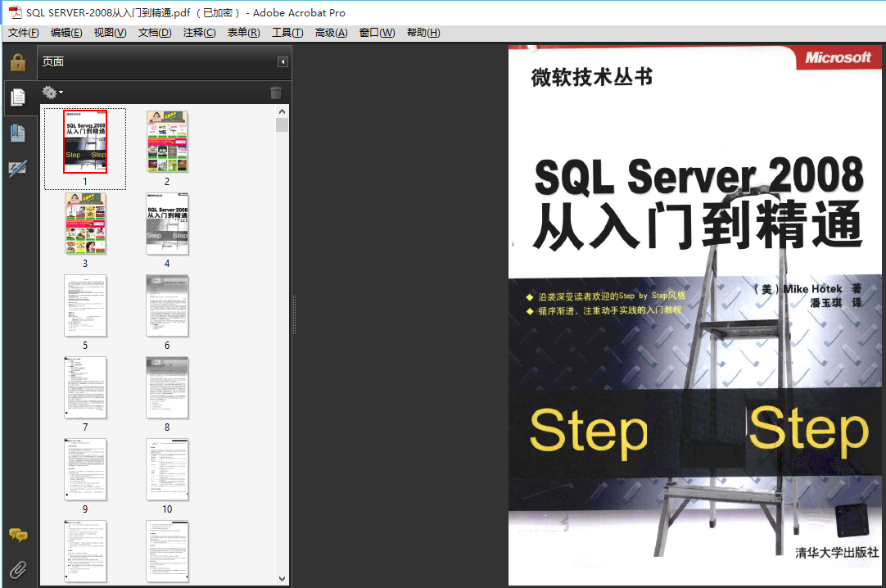Select page 9 thumbnail
Viewport: 886px width, 588px height.
pyautogui.click(x=85, y=469)
